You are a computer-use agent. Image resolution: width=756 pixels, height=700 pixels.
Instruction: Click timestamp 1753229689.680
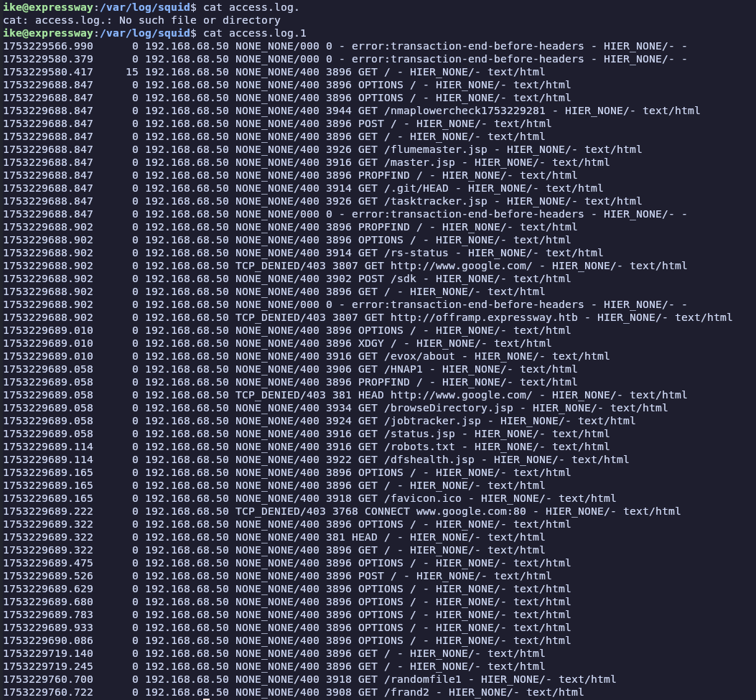point(48,602)
